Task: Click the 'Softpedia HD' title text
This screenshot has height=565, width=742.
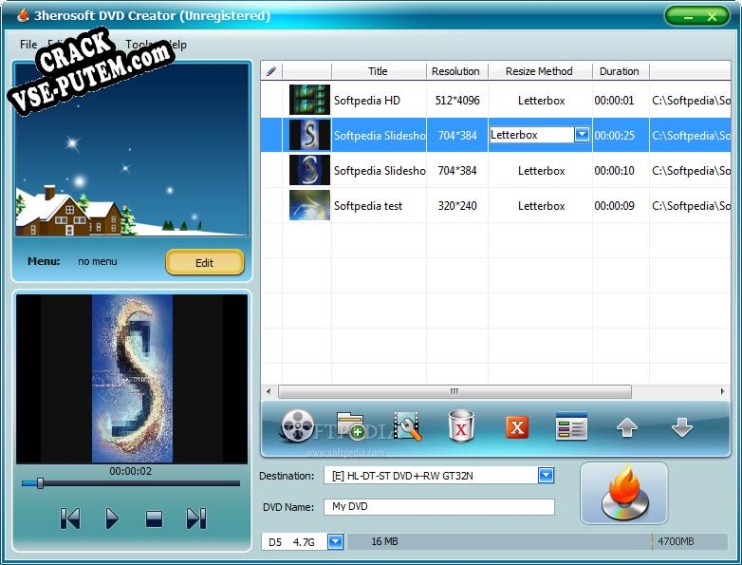Action: click(367, 100)
